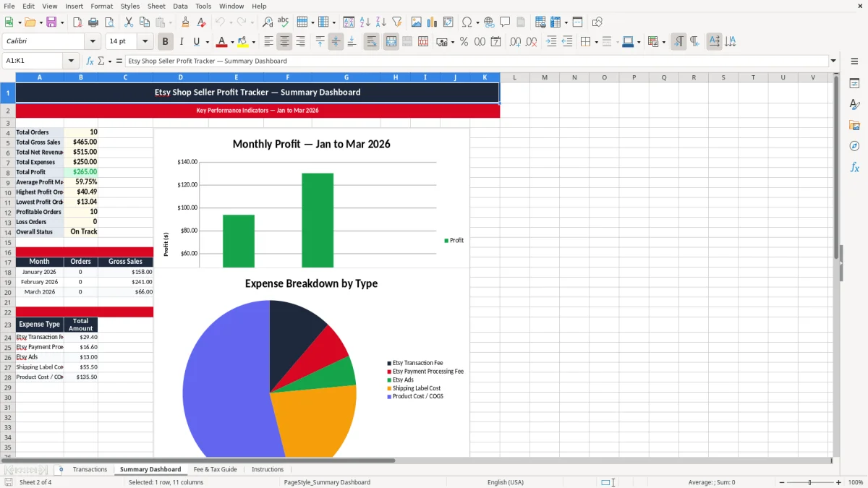This screenshot has height=488, width=868.
Task: Open font color dropdown arrow
Action: coord(232,42)
